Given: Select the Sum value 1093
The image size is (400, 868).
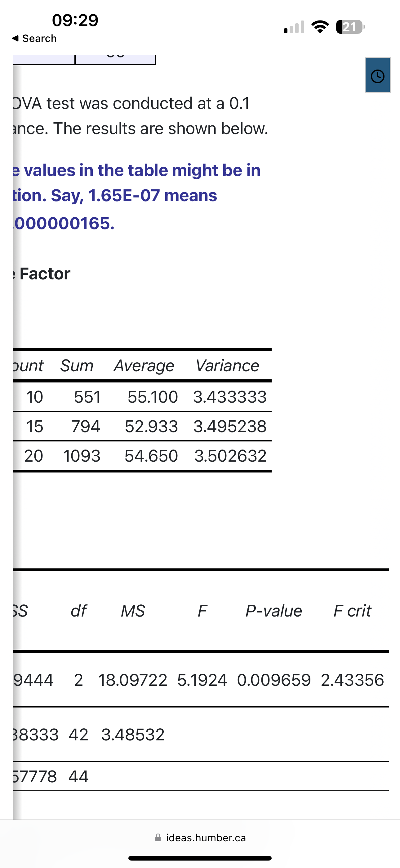Looking at the screenshot, I should (x=82, y=456).
